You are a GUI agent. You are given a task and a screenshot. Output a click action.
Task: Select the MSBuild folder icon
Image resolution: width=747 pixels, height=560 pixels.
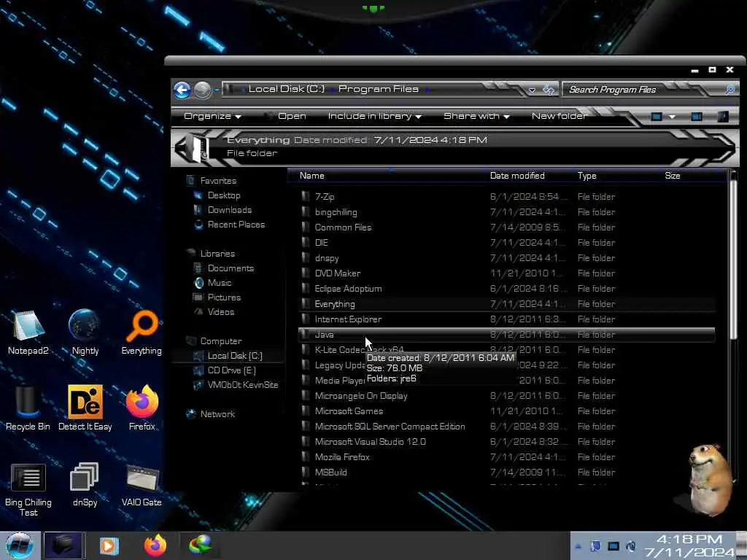coord(306,472)
